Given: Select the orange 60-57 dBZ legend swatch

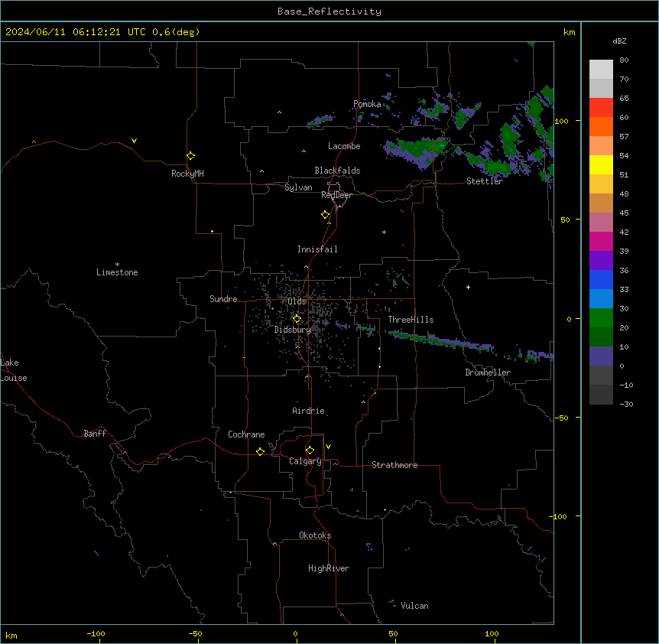Looking at the screenshot, I should (x=601, y=127).
